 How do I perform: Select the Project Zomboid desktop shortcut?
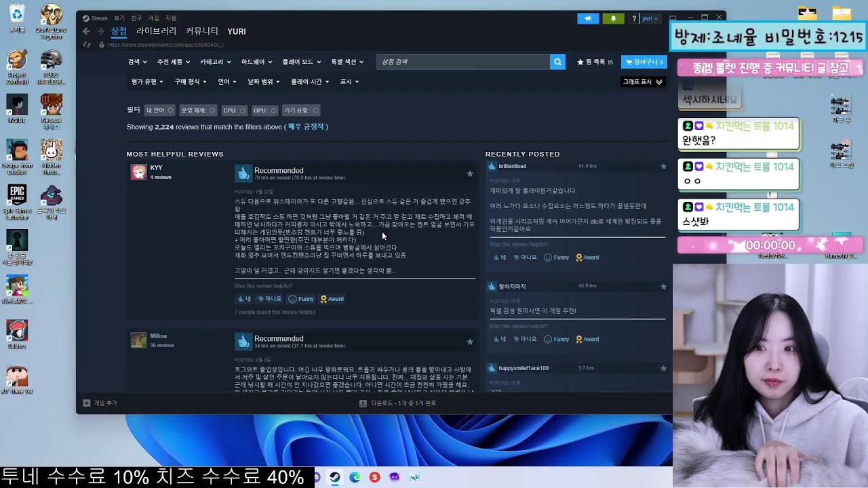[17, 66]
